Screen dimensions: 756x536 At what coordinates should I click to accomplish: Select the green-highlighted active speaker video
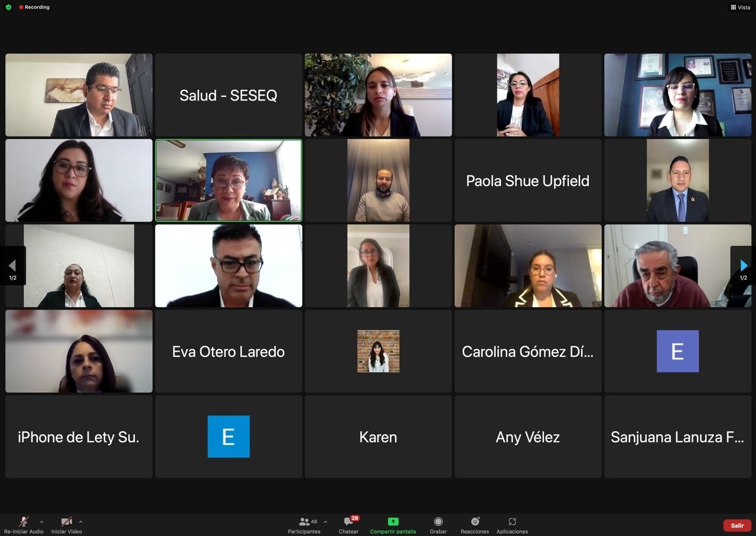(x=229, y=180)
